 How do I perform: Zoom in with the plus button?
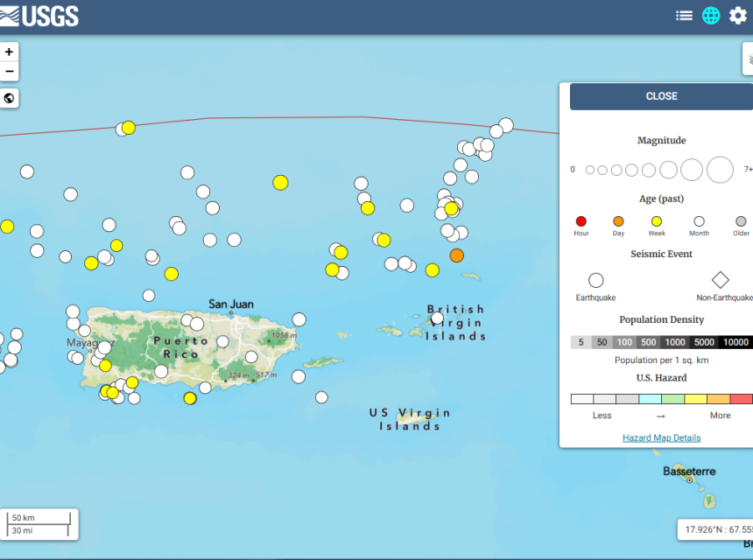click(10, 52)
